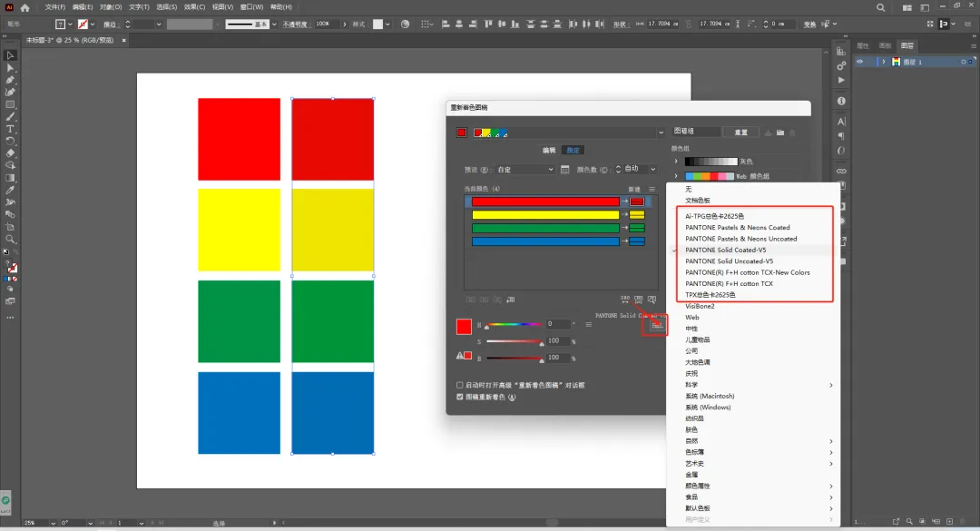Open the 对象(O) menu
980x531 pixels.
111,7
